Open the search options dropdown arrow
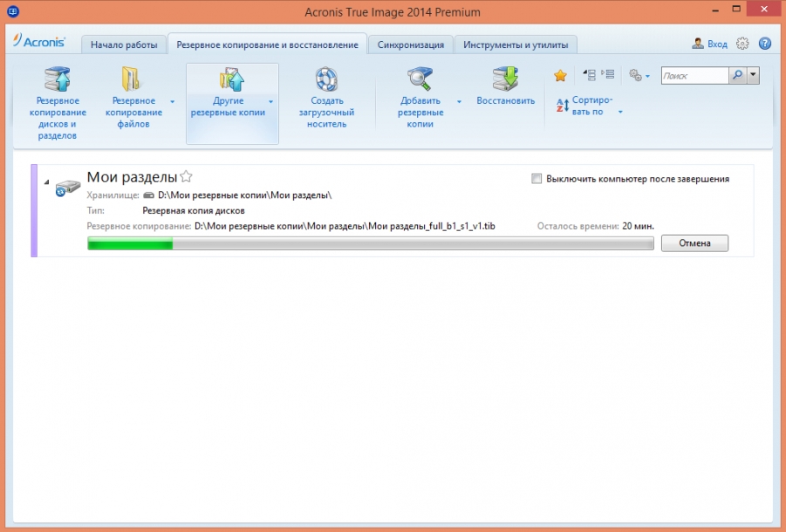The image size is (786, 532). (754, 76)
